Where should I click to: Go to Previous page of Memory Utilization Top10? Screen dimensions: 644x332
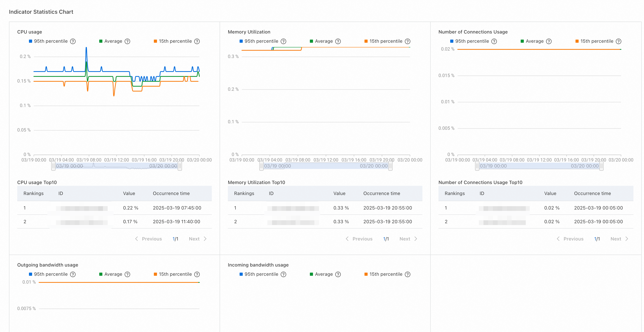(359, 239)
